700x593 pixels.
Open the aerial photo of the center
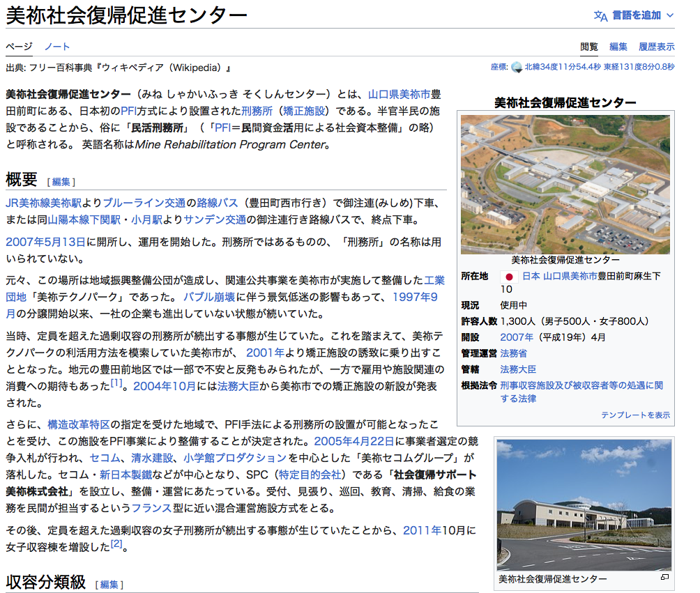tap(565, 185)
